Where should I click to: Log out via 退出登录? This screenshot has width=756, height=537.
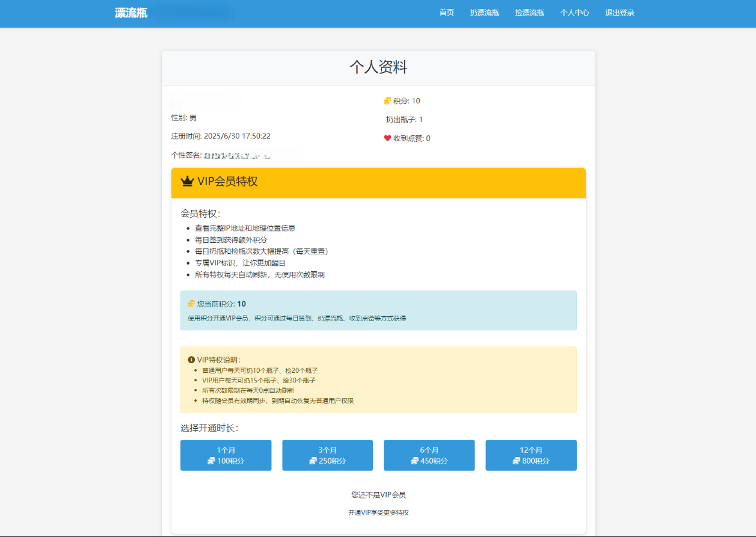click(619, 13)
